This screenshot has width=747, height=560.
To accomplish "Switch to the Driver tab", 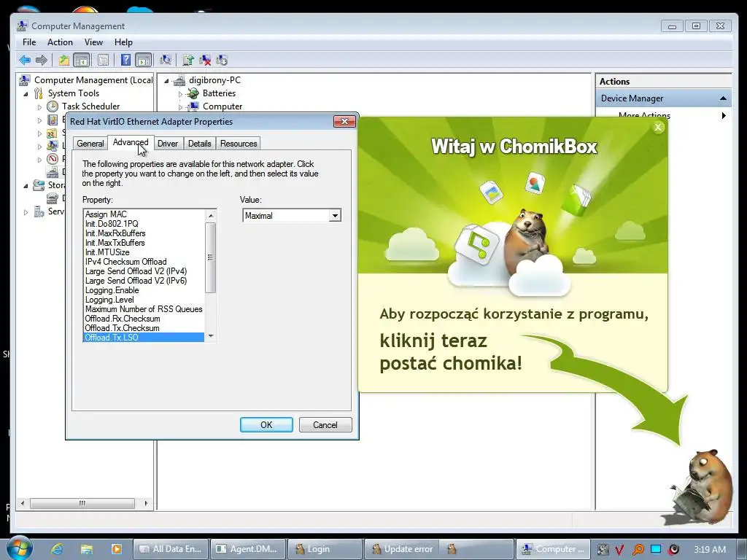I will pos(168,144).
